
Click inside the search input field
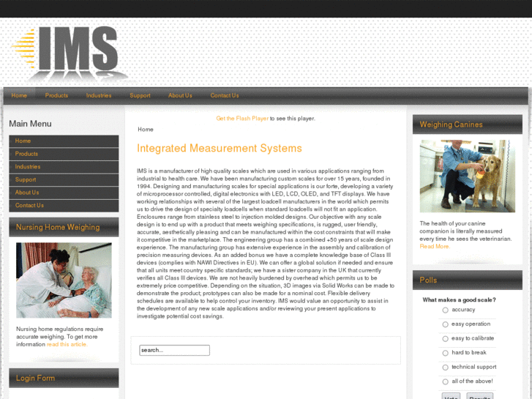pos(174,350)
